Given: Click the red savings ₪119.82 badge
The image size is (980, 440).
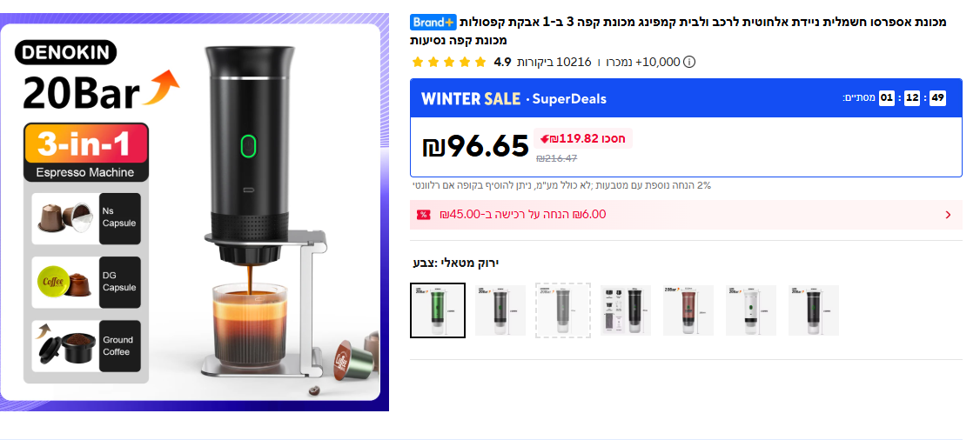Looking at the screenshot, I should (x=584, y=138).
